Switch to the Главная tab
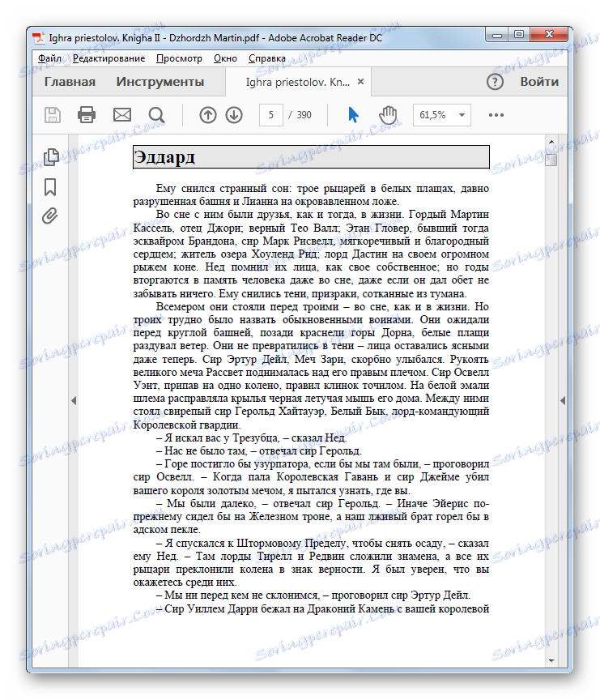The height and width of the screenshot is (700, 600). [70, 82]
